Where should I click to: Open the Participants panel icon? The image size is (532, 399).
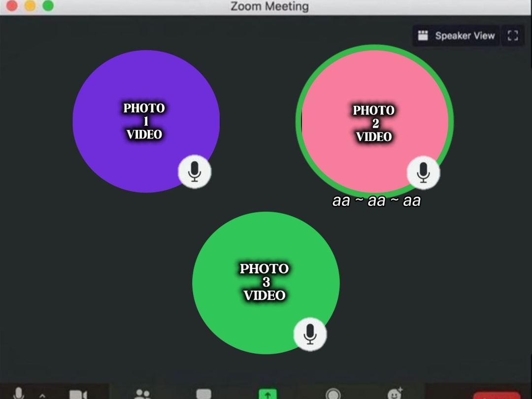[142, 394]
